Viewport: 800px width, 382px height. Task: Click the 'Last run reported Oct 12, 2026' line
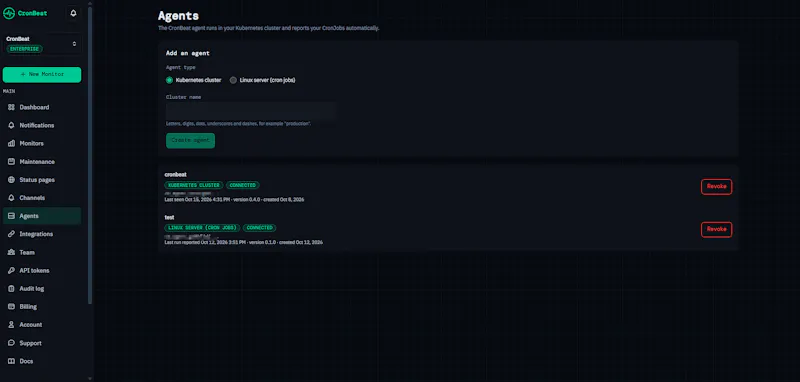pyautogui.click(x=243, y=242)
